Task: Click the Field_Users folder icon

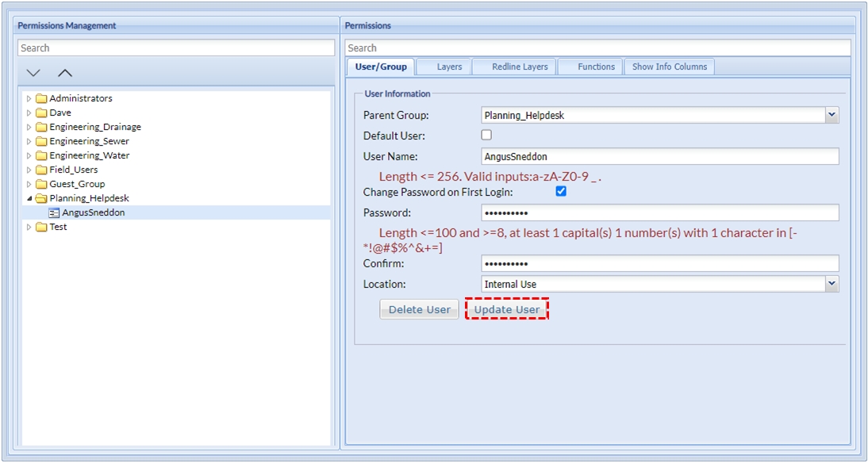Action: pos(41,170)
